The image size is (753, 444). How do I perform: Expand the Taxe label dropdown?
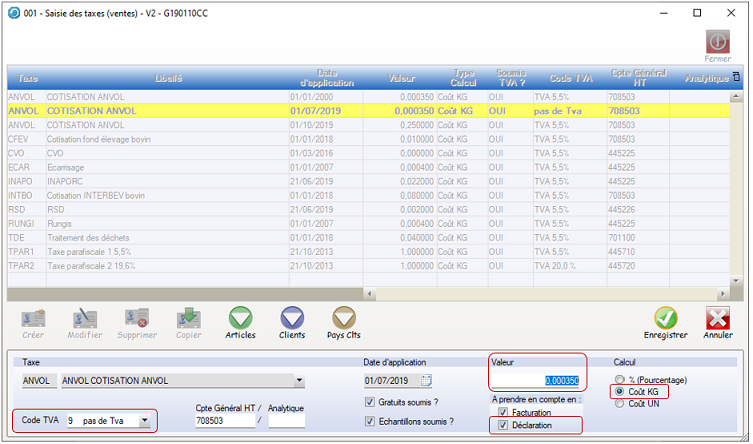coord(298,381)
